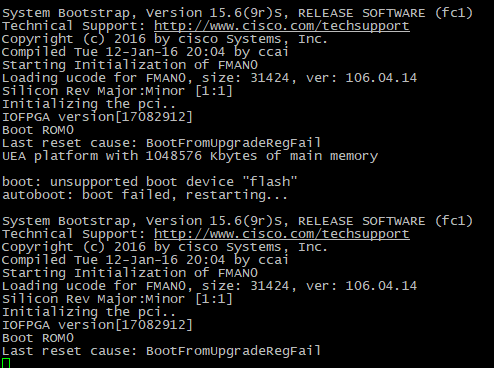Click the first 'Silicon Rev Major:Minor [1:1]' line
The width and height of the screenshot is (494, 368).
pyautogui.click(x=117, y=91)
